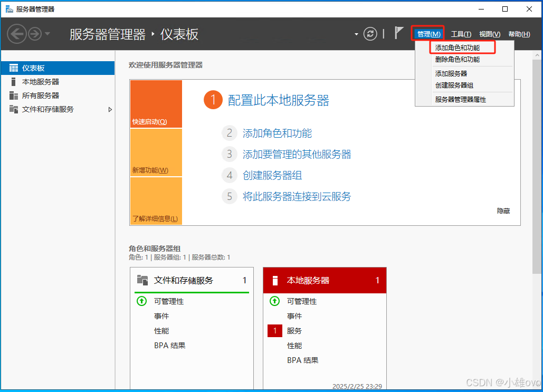Click the step 2 circle
543x392 pixels.
(x=229, y=133)
